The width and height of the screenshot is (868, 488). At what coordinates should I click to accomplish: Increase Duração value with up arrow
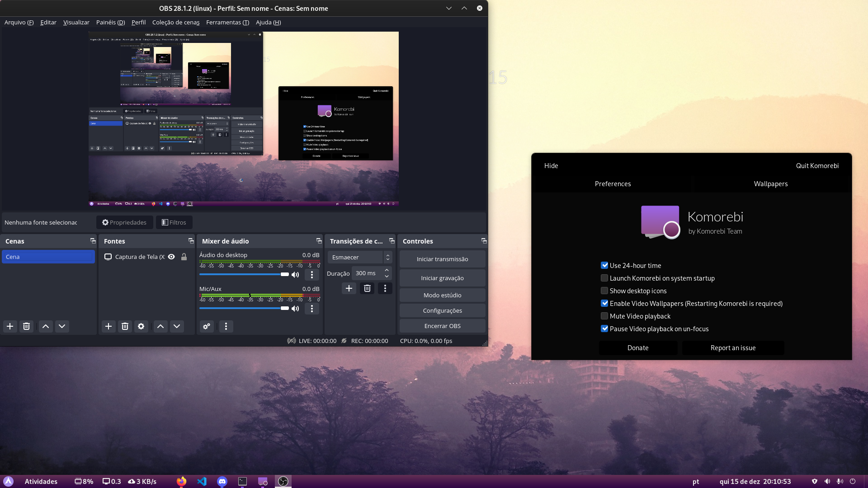tap(387, 270)
